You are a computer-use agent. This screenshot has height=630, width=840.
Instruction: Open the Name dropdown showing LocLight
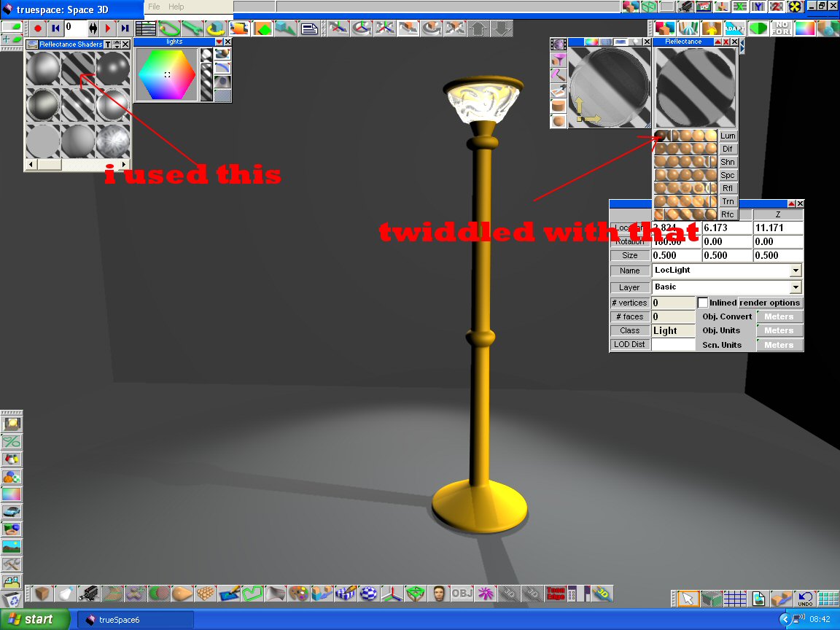796,271
